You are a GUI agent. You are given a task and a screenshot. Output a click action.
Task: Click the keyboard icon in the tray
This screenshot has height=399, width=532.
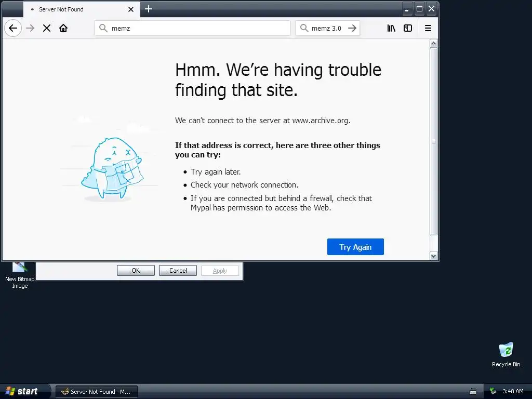[x=473, y=392]
